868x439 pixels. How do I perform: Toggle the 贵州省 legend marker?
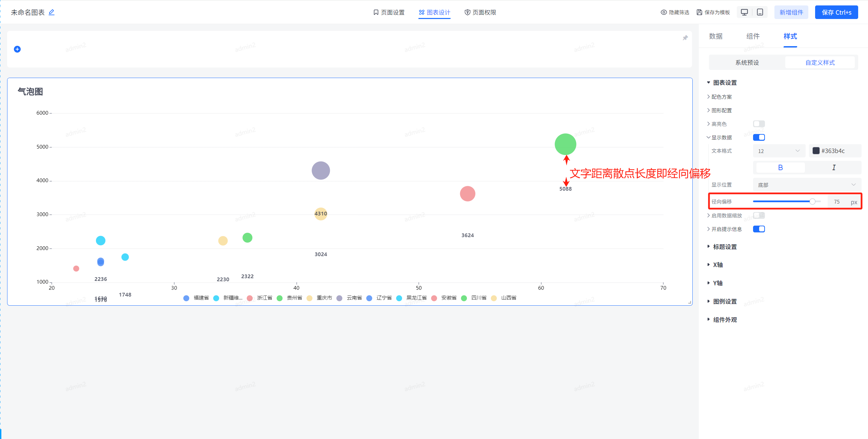tap(280, 298)
